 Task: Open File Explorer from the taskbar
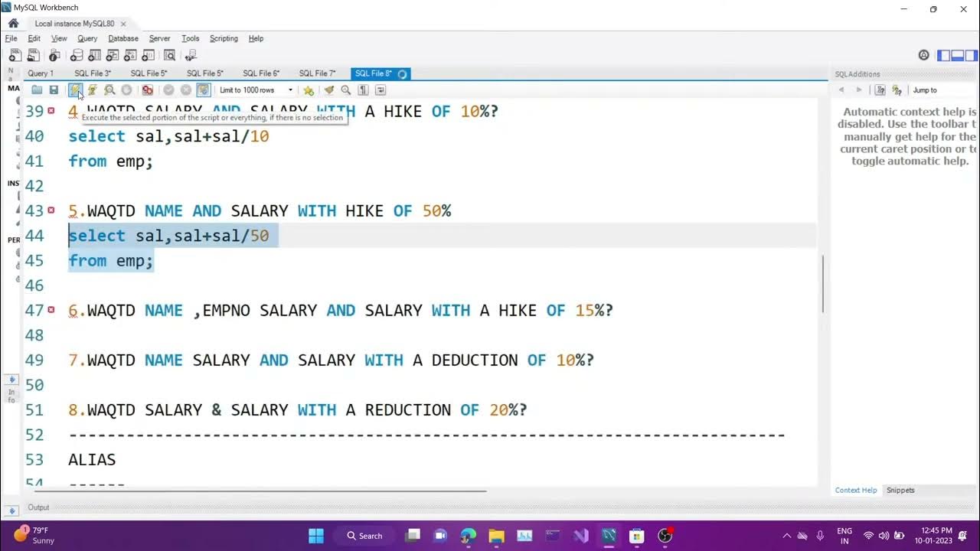(x=497, y=536)
